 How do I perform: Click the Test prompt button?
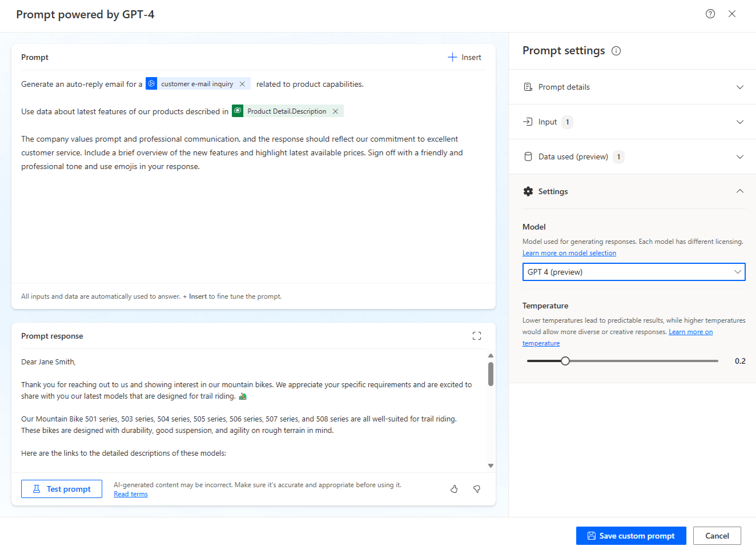click(62, 489)
